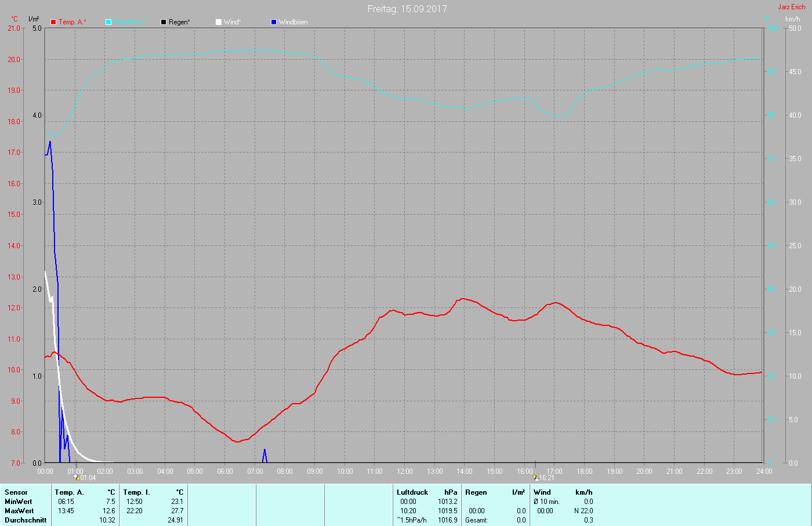Click the 12:00 tick on time axis
This screenshot has height=526, width=812.
coord(404,471)
